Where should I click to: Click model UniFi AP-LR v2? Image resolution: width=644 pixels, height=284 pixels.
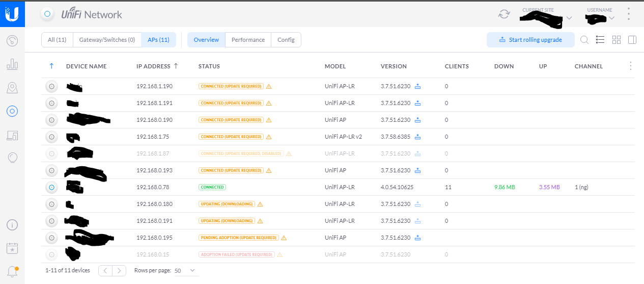(x=345, y=137)
